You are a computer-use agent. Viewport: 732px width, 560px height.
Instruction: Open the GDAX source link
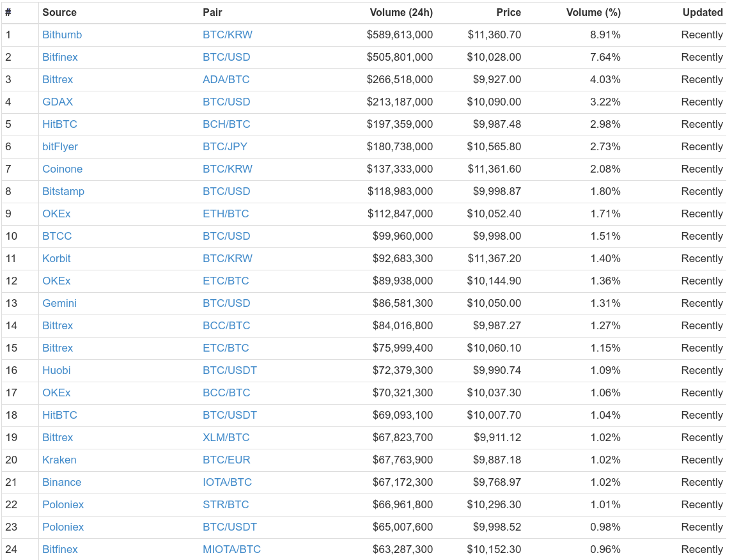[58, 102]
